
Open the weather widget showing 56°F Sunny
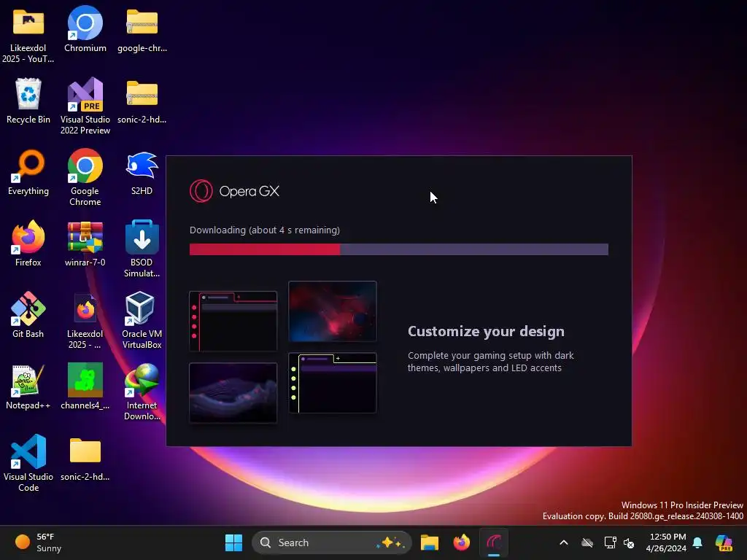point(38,542)
